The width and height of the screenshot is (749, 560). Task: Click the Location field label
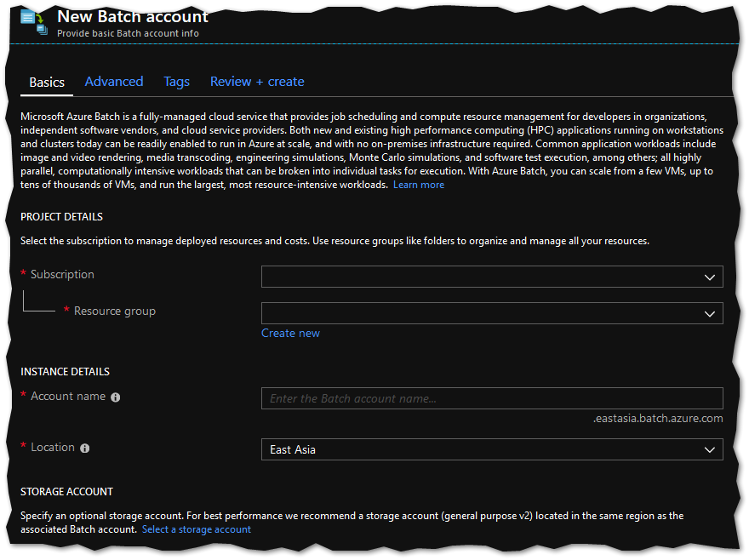pos(53,448)
